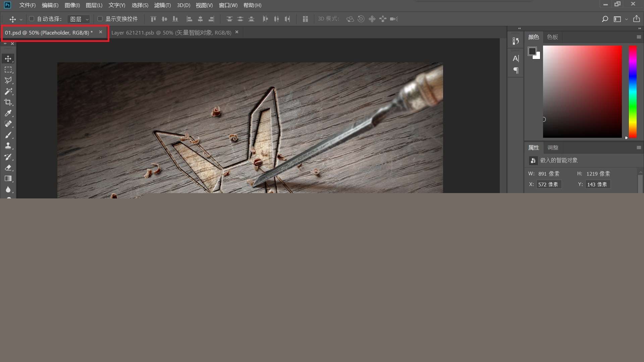Enable the 显示变换控件 checkbox

coord(100,19)
